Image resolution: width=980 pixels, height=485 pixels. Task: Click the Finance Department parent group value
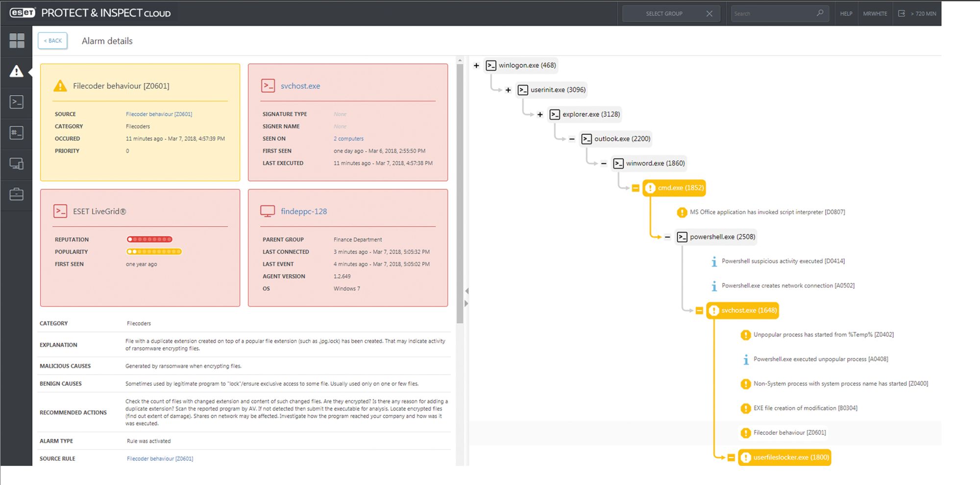[x=358, y=239]
